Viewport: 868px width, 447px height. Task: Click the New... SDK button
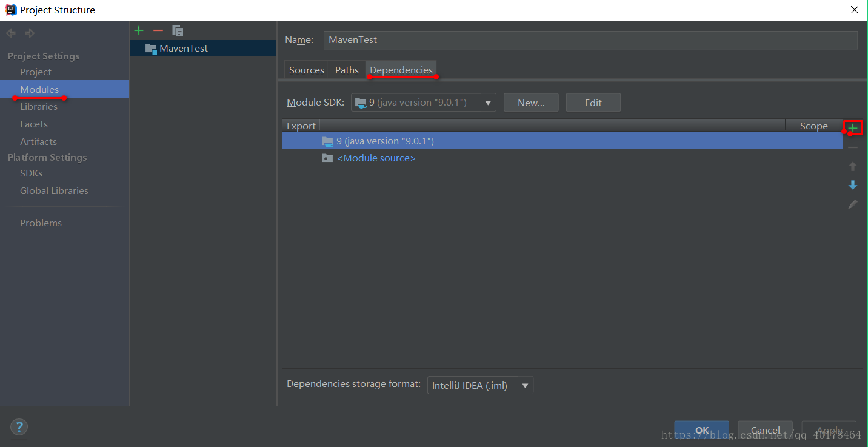click(531, 103)
